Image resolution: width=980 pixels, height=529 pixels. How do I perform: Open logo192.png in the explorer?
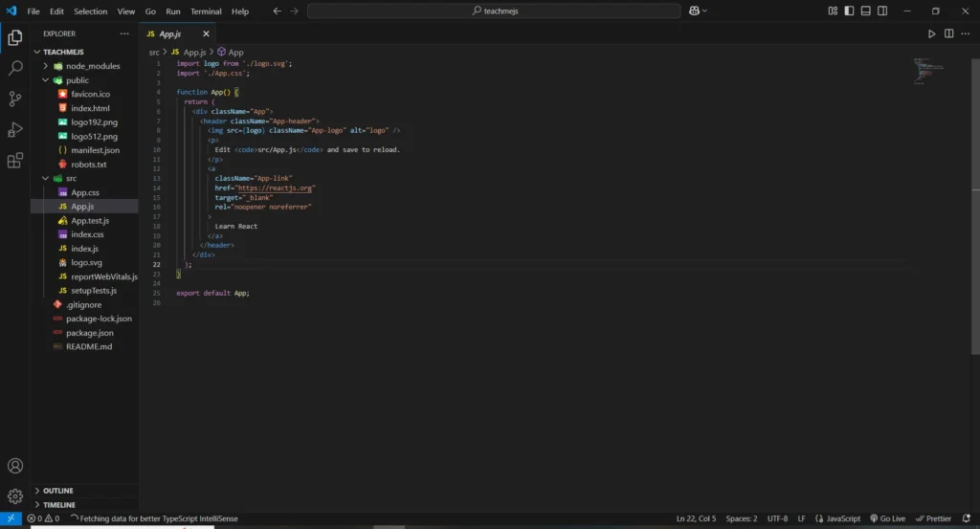pyautogui.click(x=94, y=122)
